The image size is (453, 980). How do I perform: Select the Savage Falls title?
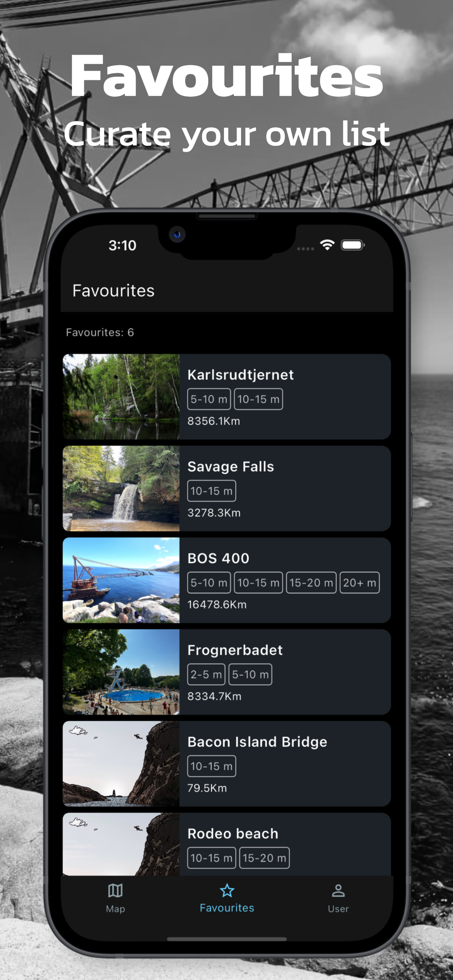pos(231,466)
